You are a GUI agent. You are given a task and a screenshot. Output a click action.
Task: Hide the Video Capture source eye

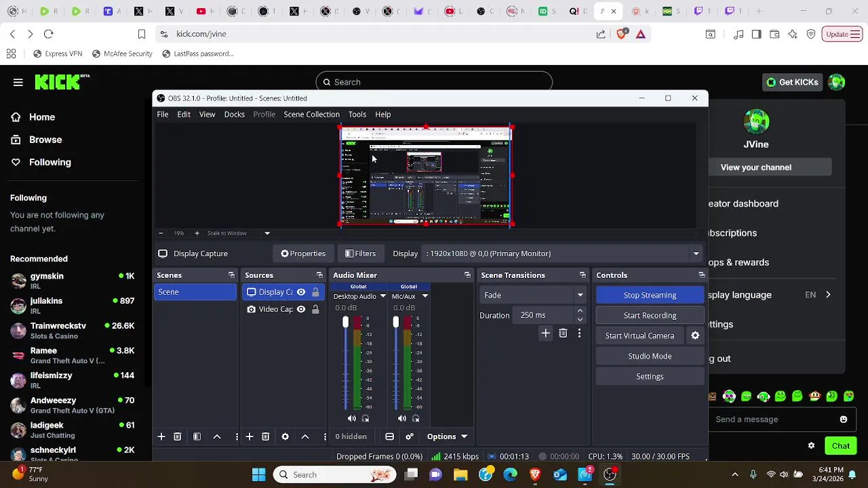click(301, 309)
